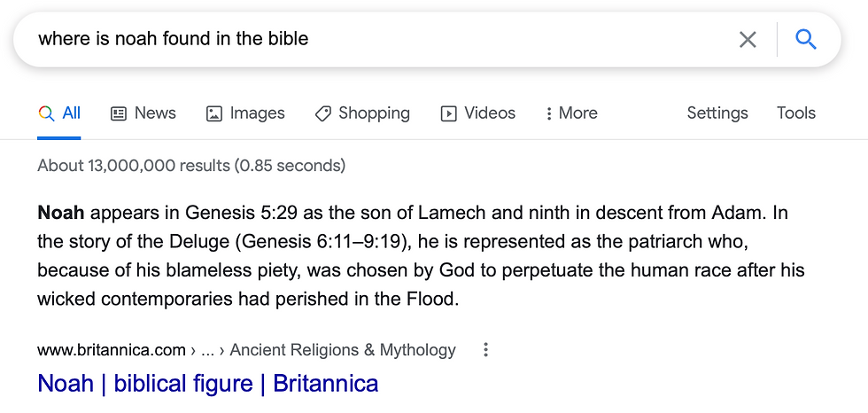Click the "About 13,000,000 results" text
The width and height of the screenshot is (868, 413).
click(x=191, y=166)
